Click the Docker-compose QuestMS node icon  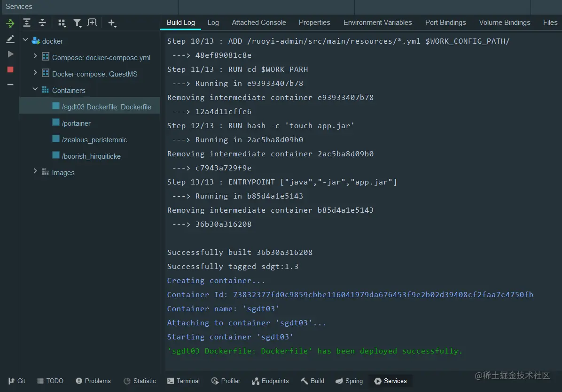point(46,73)
